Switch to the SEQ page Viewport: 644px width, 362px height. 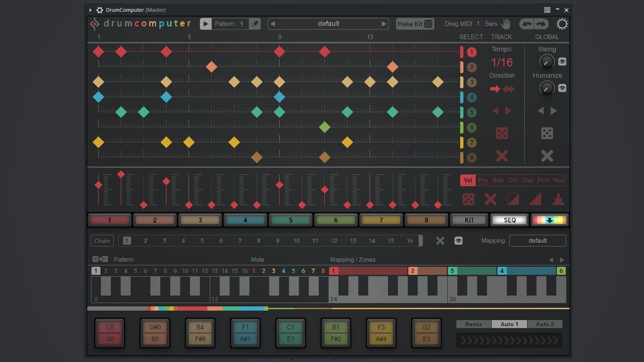pos(510,220)
